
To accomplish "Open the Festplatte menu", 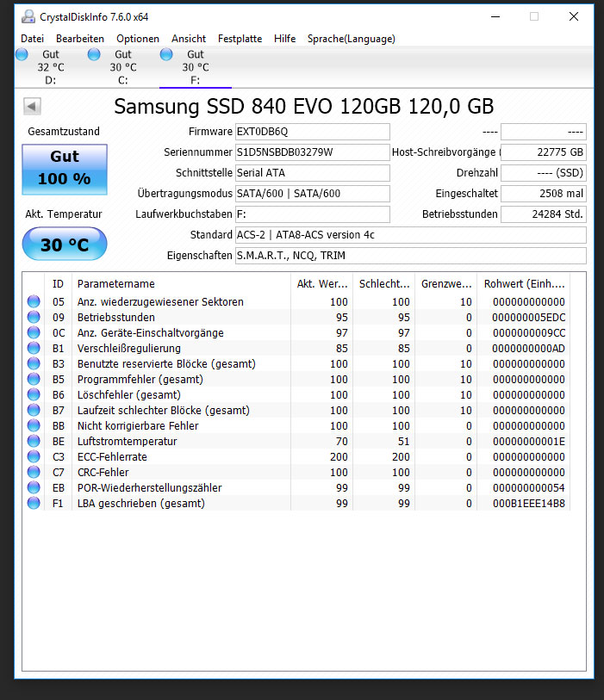I will click(x=240, y=39).
